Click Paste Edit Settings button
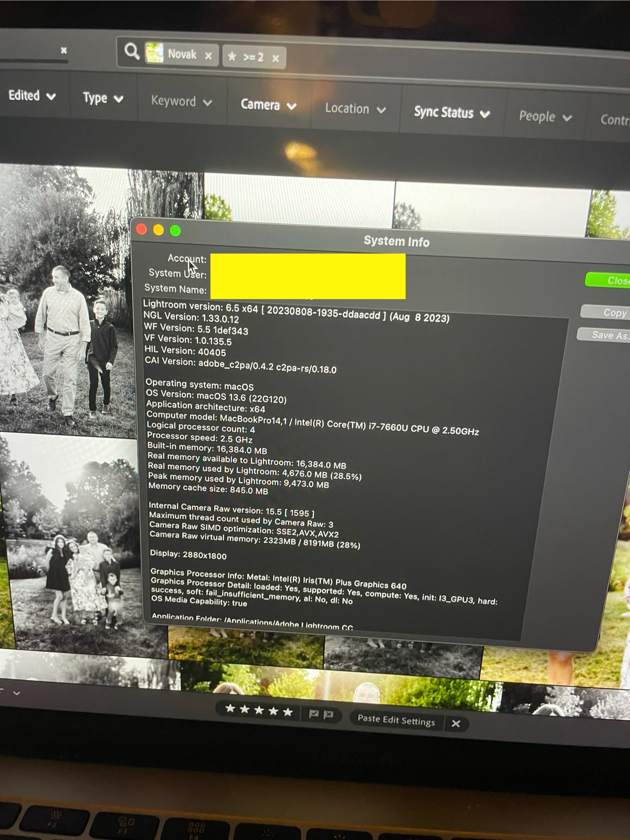This screenshot has height=840, width=630. [x=396, y=720]
